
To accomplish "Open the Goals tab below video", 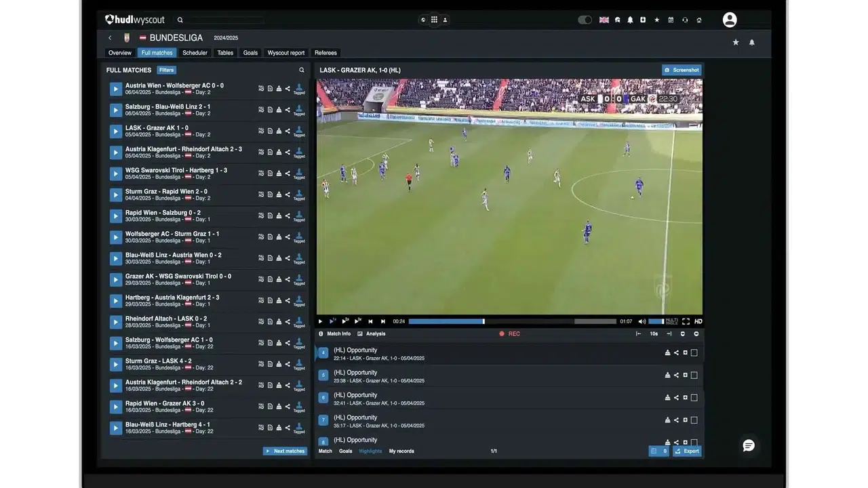I will pyautogui.click(x=345, y=451).
